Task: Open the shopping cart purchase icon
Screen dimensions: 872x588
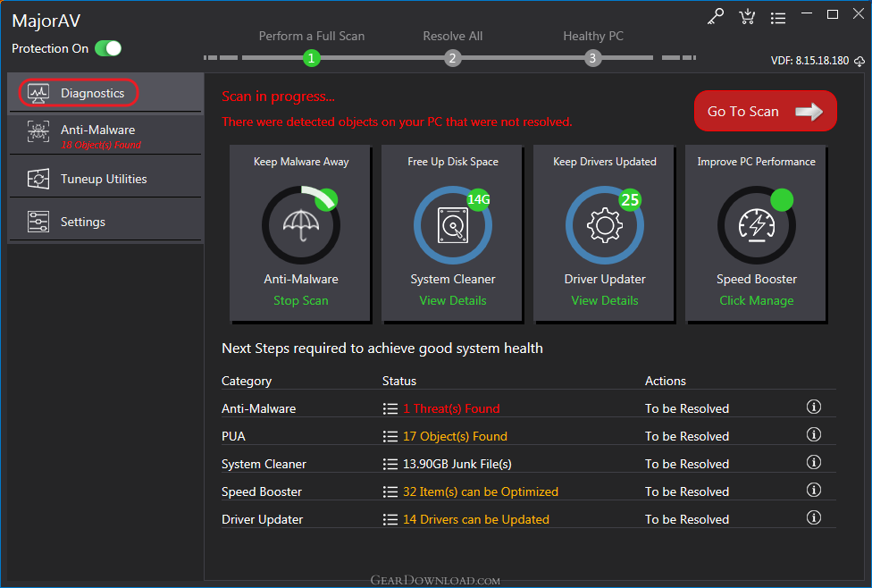Action: tap(747, 17)
